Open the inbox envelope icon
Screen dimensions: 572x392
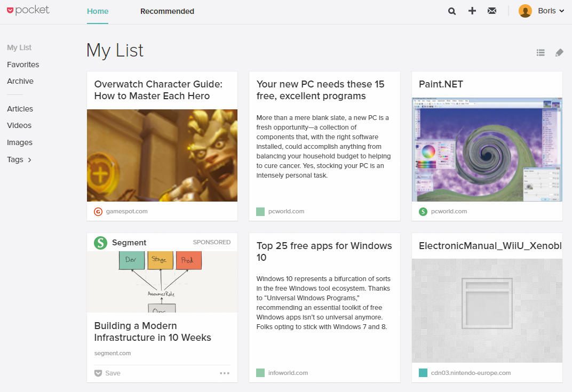(492, 11)
